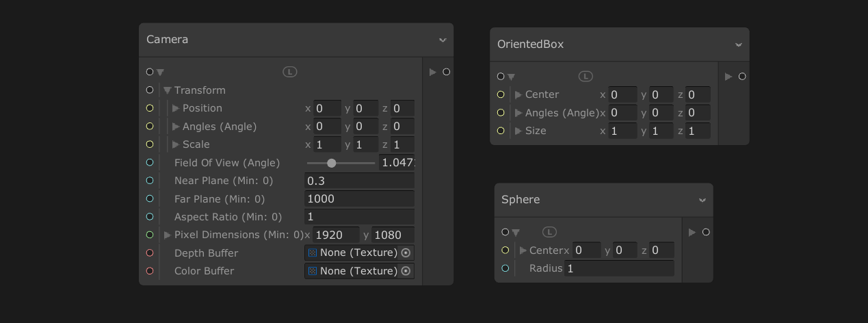Click the OrientedBox output port circle
The height and width of the screenshot is (323, 868).
tap(742, 77)
